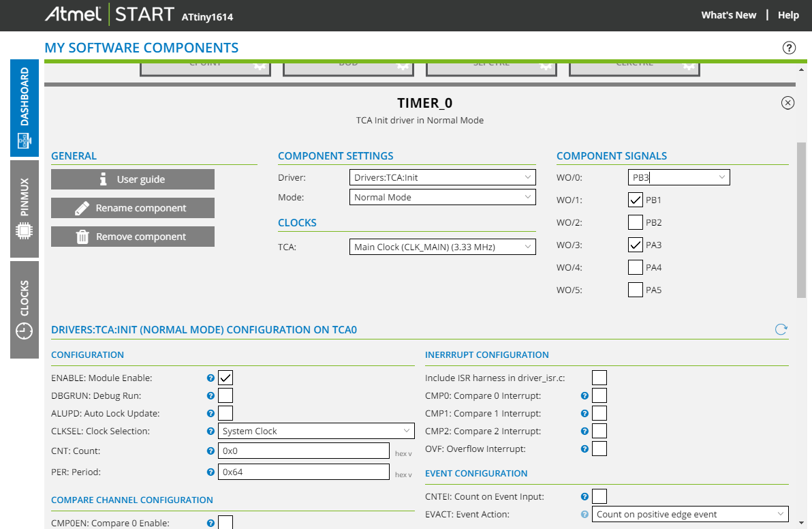The height and width of the screenshot is (529, 812).
Task: Click the reset configuration refresh icon
Action: click(x=781, y=330)
